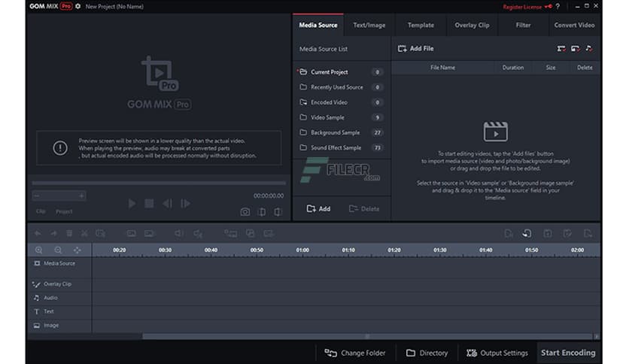The width and height of the screenshot is (629, 364).
Task: Open the Convert Video tab
Action: coord(574,25)
